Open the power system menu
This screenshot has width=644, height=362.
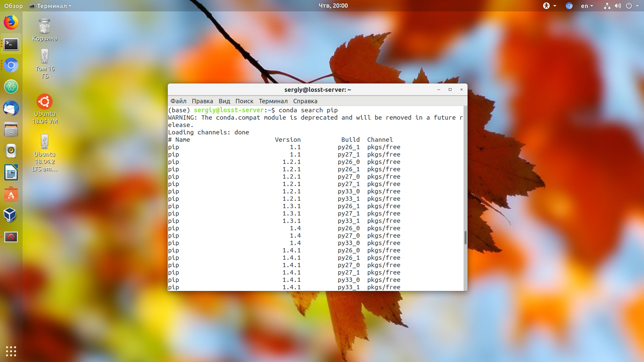point(632,6)
